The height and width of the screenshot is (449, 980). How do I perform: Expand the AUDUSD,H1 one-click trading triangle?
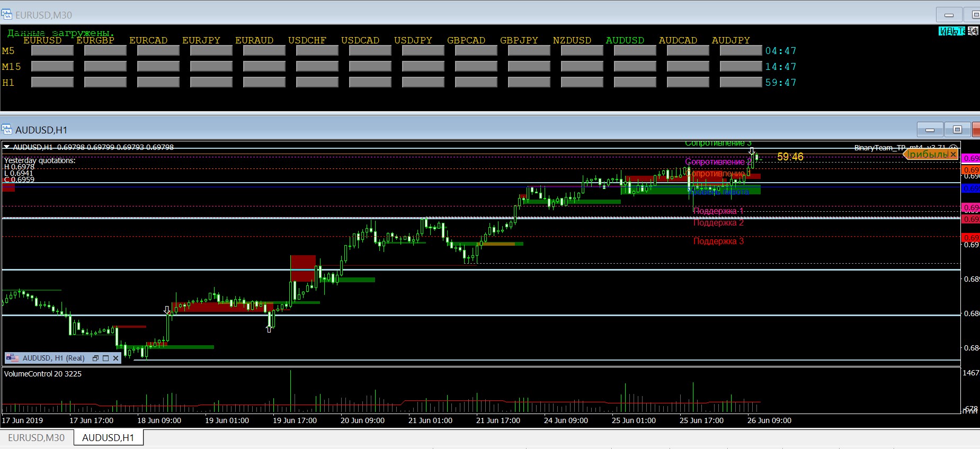coord(7,147)
